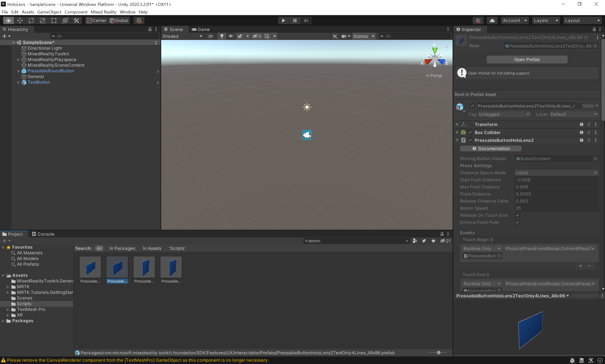Open Distance Space Mode Local dropdown
605x364 pixels.
[x=557, y=173]
